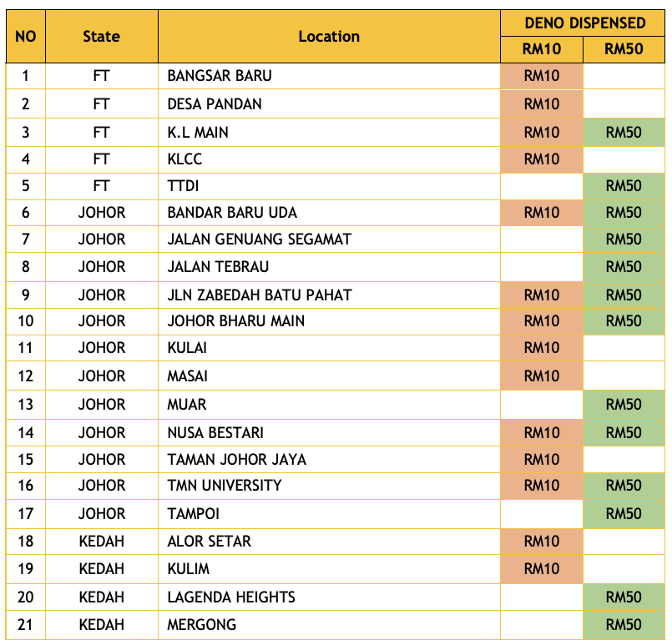Image resolution: width=672 pixels, height=640 pixels.
Task: Select the NO column header
Action: pyautogui.click(x=26, y=36)
